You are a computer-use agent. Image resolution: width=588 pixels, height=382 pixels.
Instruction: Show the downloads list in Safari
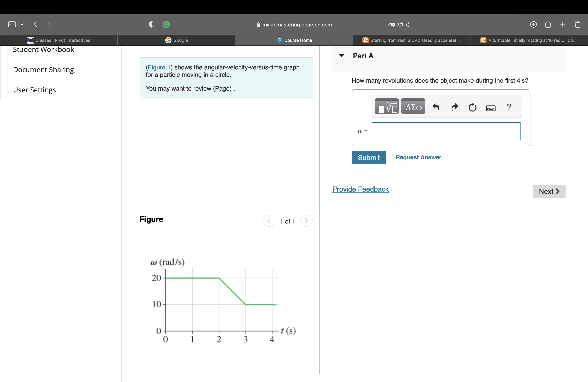[x=533, y=24]
